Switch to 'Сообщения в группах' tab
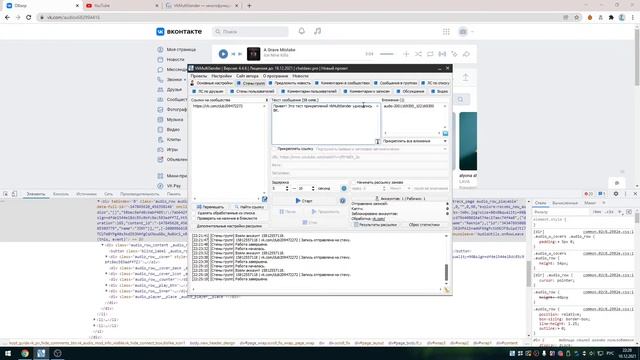The image size is (640, 360). (396, 83)
